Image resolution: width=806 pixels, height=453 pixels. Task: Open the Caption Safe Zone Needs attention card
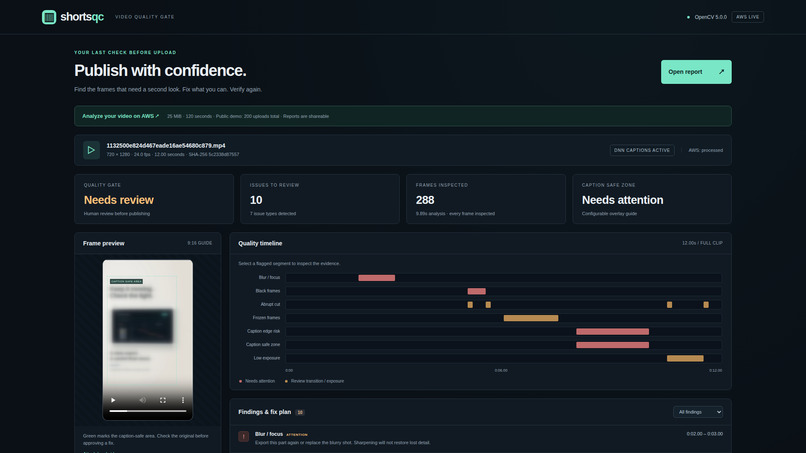tap(652, 199)
